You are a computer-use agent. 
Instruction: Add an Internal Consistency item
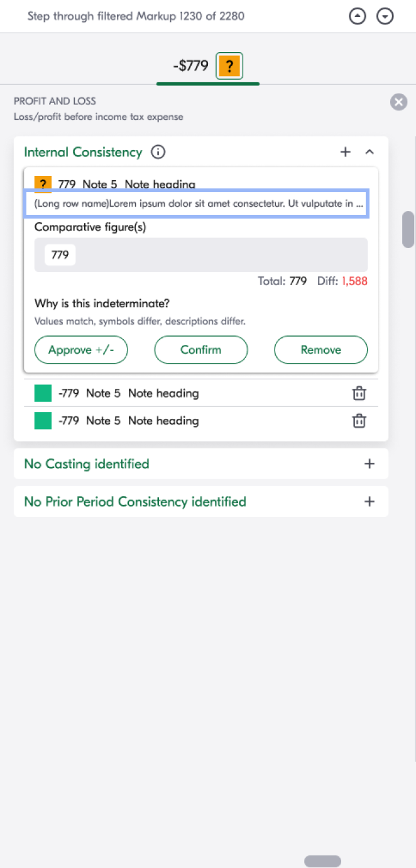tap(345, 152)
